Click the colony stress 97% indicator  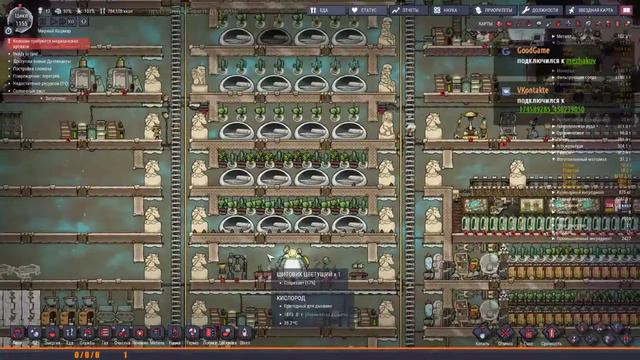tap(63, 11)
